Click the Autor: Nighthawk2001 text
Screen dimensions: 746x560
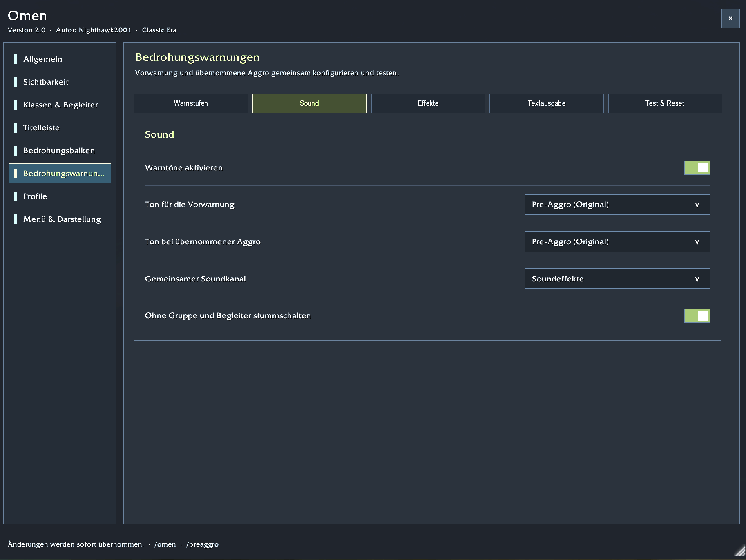94,30
